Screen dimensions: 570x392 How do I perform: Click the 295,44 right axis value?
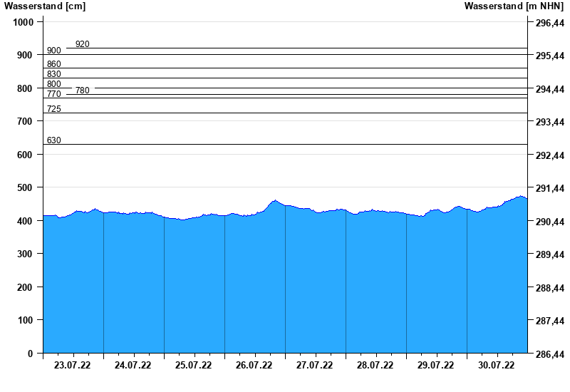(550, 56)
